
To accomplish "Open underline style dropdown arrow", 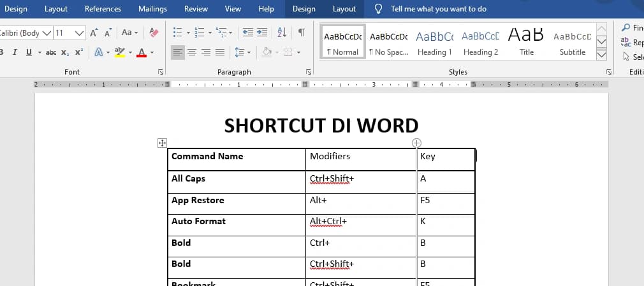I will click(x=40, y=52).
